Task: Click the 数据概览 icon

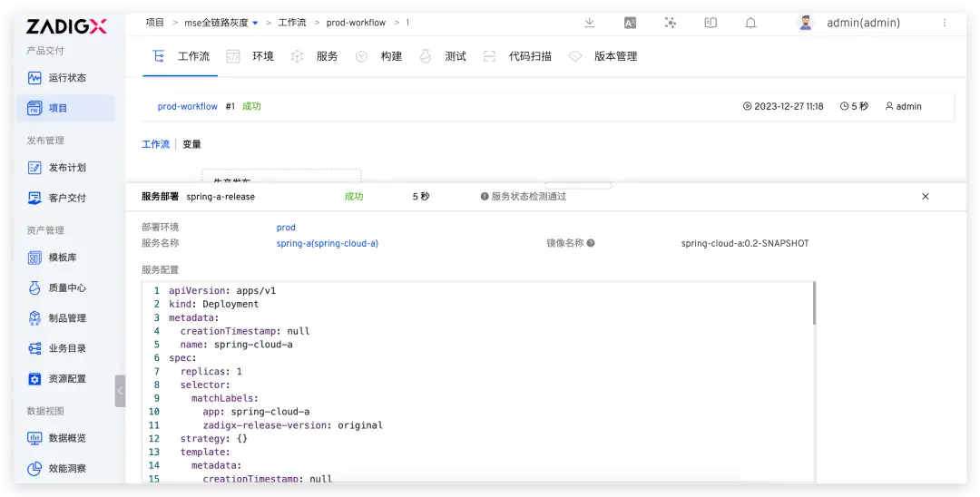Action: click(34, 438)
